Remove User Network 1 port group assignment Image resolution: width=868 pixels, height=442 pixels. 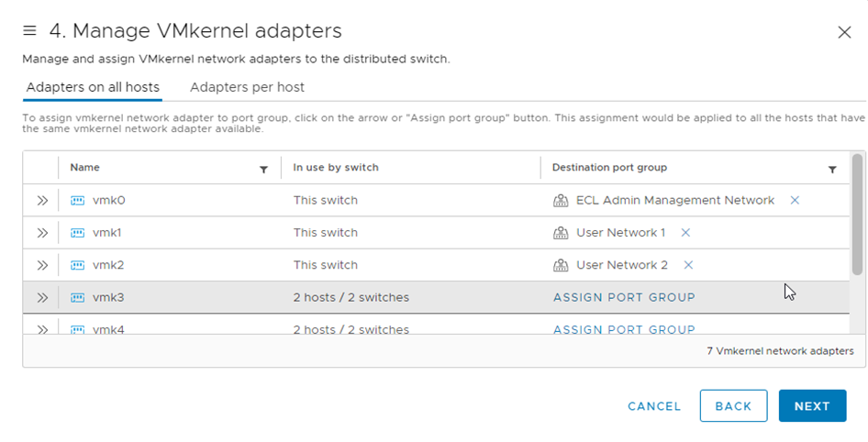click(x=685, y=233)
